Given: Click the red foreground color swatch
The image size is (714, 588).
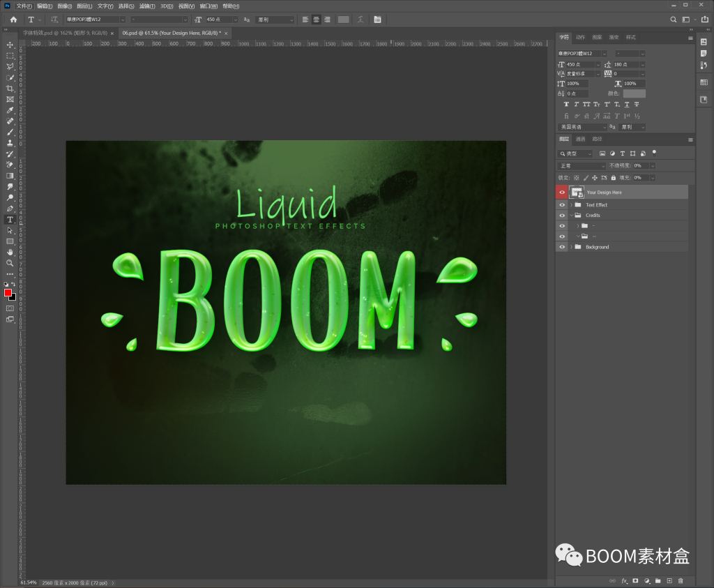Looking at the screenshot, I should 8,293.
